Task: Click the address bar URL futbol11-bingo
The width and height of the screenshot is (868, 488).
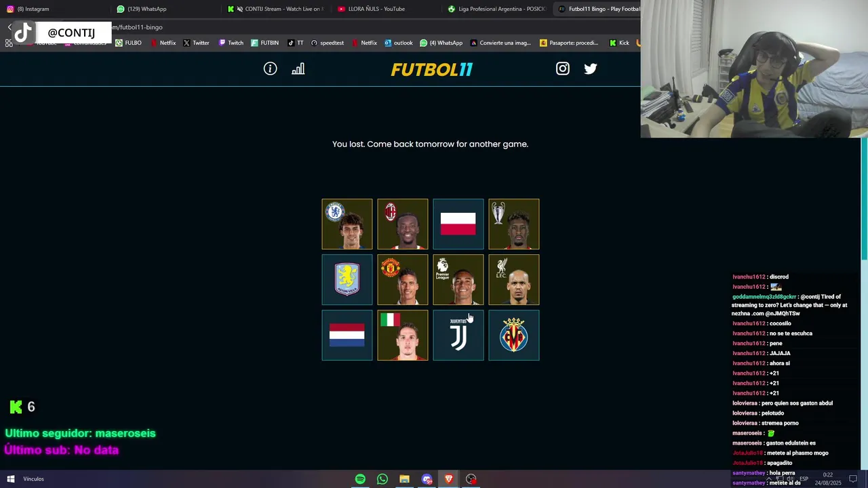Action: (138, 27)
